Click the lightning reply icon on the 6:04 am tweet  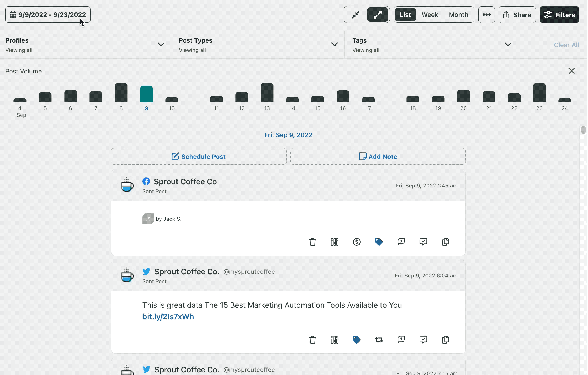[401, 340]
